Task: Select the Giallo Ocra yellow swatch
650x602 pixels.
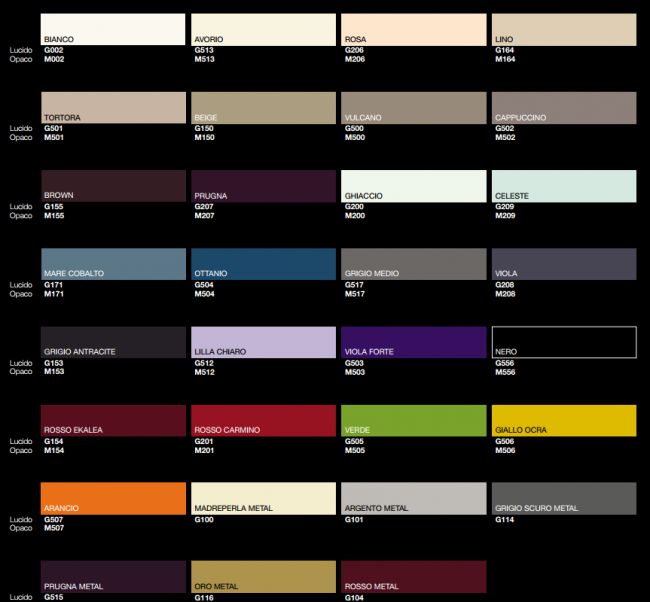Action: 564,419
